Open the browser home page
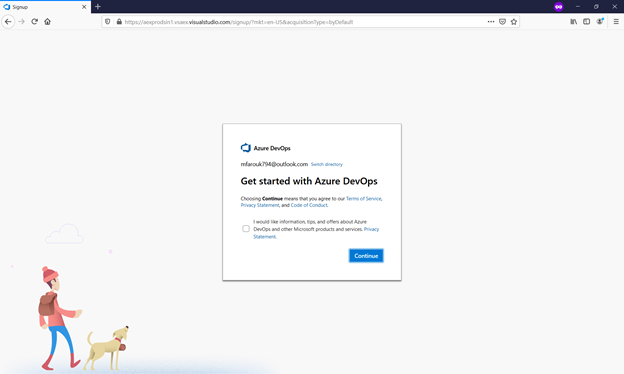This screenshot has width=624, height=374. pyautogui.click(x=47, y=21)
